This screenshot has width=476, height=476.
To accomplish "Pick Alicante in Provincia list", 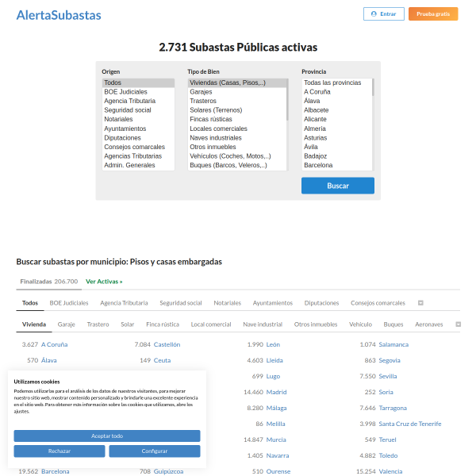I will click(x=337, y=119).
